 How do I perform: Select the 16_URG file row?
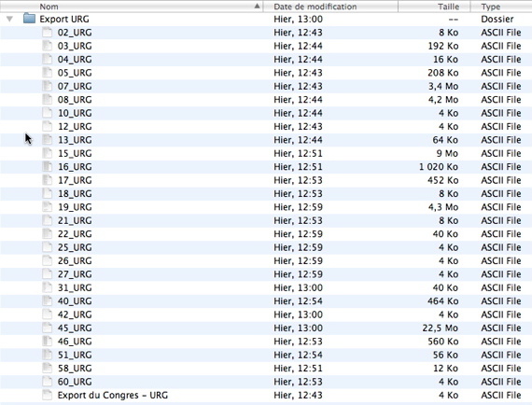(266, 167)
